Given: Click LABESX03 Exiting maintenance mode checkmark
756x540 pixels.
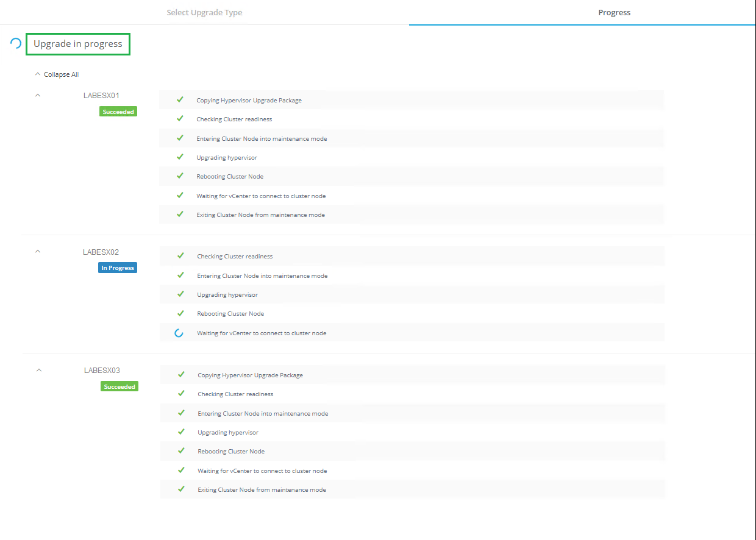Looking at the screenshot, I should (x=181, y=489).
